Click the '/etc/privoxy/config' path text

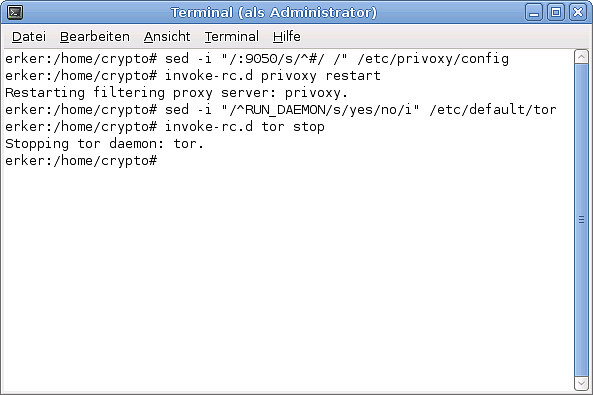[433, 59]
